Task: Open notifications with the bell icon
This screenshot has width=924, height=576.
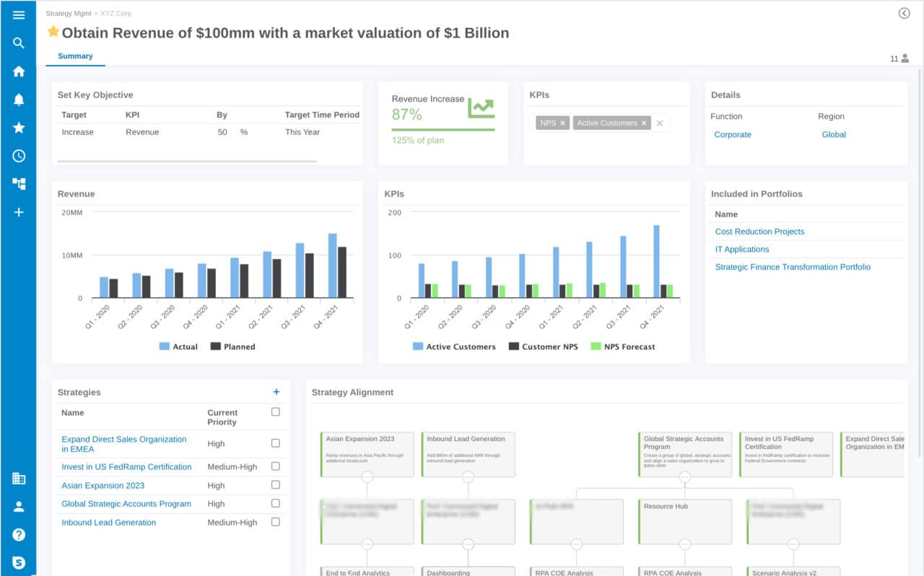Action: point(19,99)
